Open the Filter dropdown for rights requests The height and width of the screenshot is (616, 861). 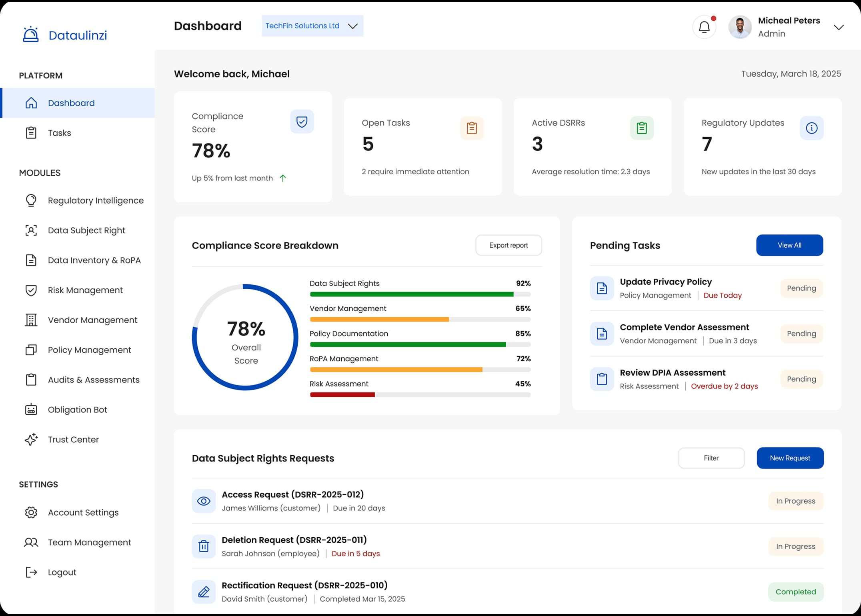point(711,458)
